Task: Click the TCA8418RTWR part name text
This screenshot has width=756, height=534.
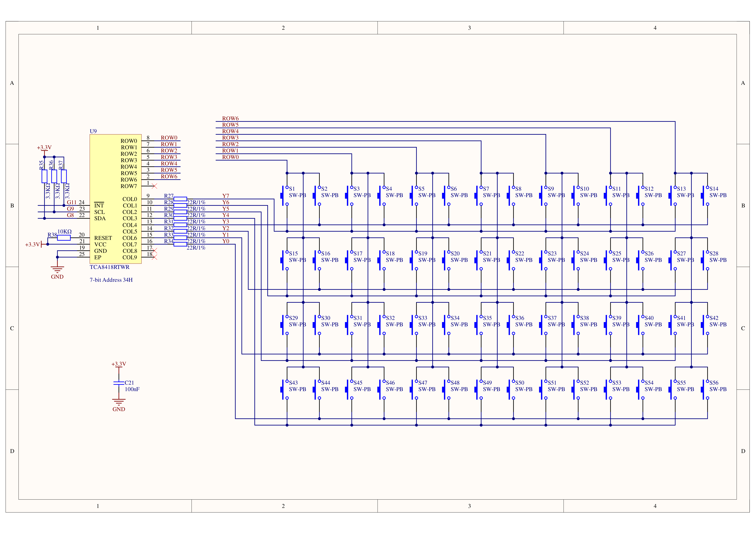Action: click(x=110, y=267)
